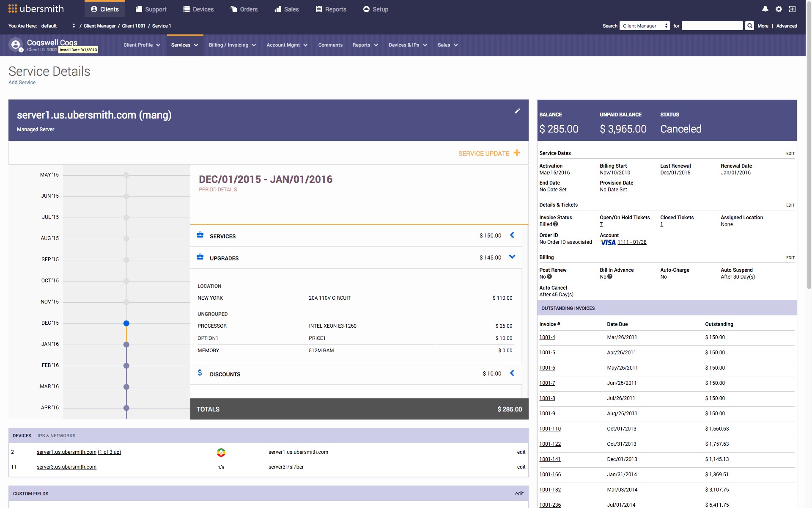Viewport: 812px width, 508px height.
Task: Expand the Discounts section chevron
Action: coord(512,373)
